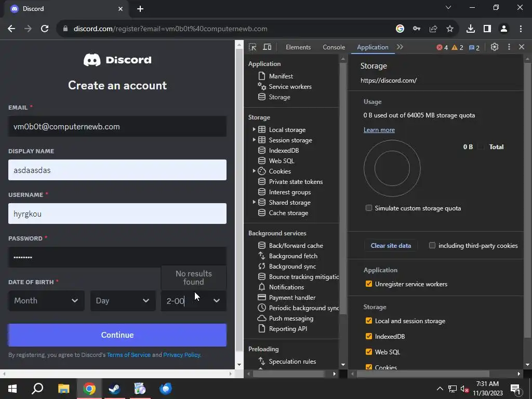Open Back/forward cache service

[x=296, y=246]
